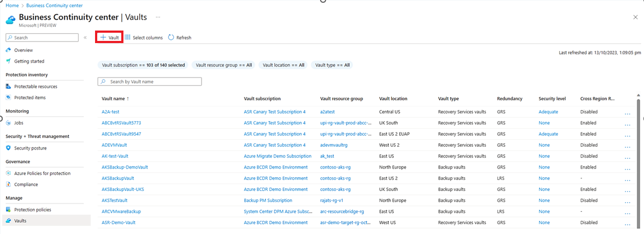Select Vaults in sidebar
This screenshot has height=234, width=644.
point(46,220)
